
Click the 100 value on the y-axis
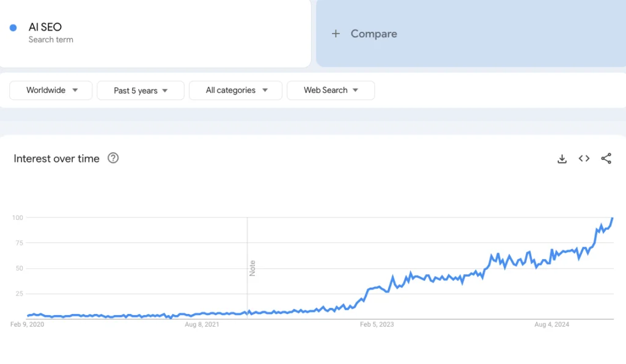[x=17, y=217]
